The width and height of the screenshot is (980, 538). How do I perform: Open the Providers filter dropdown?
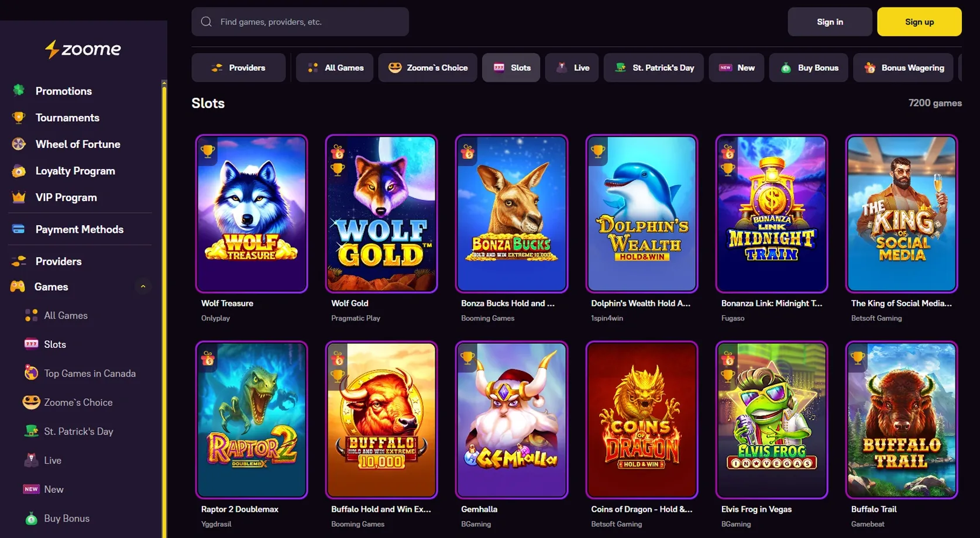pos(238,67)
